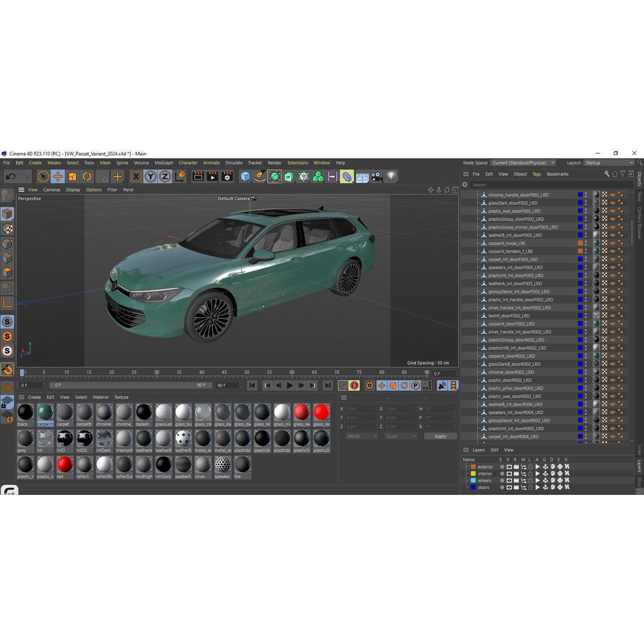Open the Render menu
The image size is (644, 644).
[x=275, y=163]
